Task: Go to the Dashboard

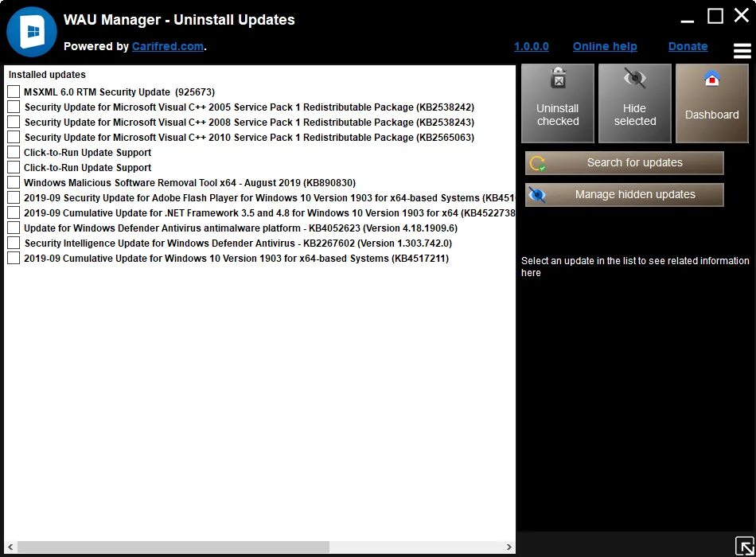Action: coord(711,103)
